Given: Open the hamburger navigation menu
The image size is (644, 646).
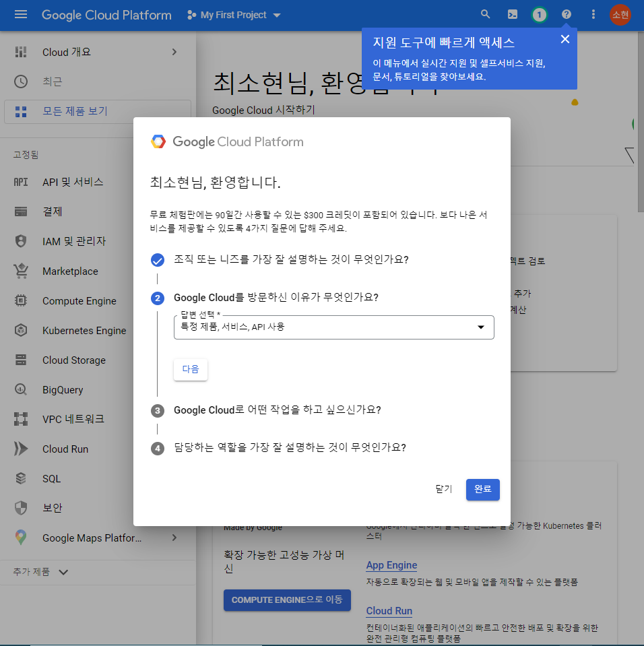Looking at the screenshot, I should click(x=21, y=15).
